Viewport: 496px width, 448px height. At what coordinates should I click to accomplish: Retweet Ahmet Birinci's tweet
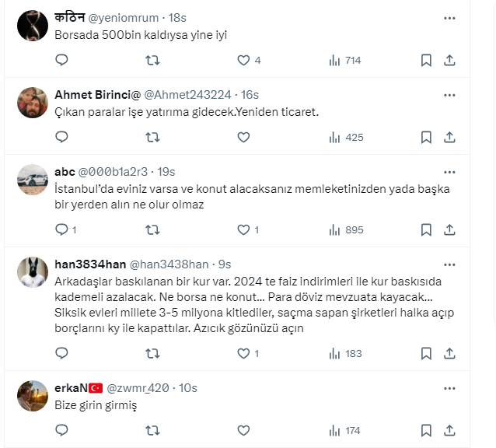(x=153, y=137)
